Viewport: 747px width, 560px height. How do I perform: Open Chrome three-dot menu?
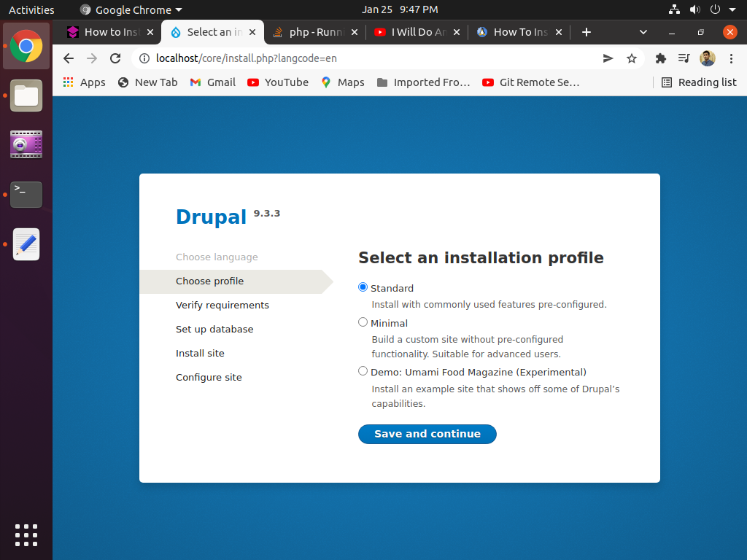click(x=731, y=58)
